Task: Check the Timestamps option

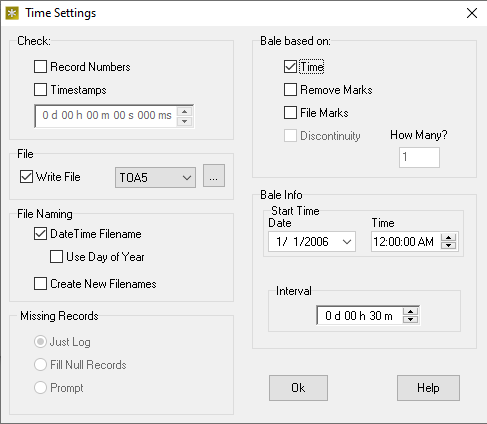Action: [x=40, y=90]
